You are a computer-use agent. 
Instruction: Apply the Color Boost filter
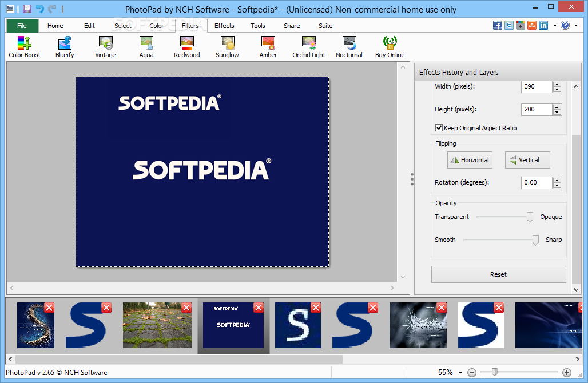(x=25, y=47)
